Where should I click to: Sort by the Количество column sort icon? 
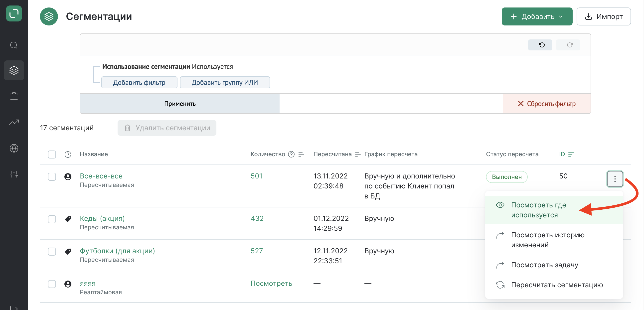click(x=301, y=154)
